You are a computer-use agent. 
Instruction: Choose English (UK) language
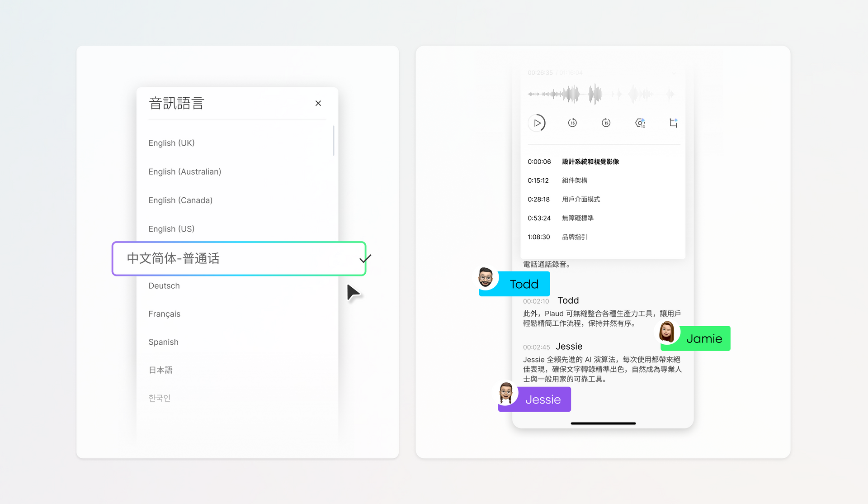coord(171,143)
